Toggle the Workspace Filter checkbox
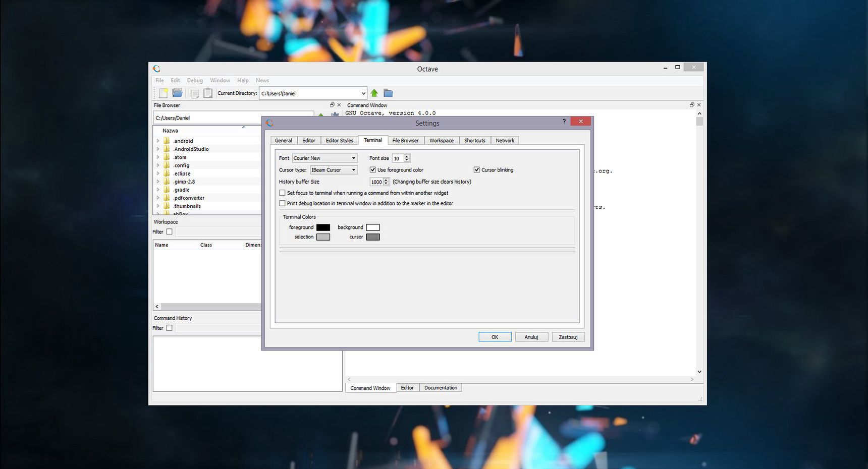This screenshot has width=868, height=469. pos(170,232)
